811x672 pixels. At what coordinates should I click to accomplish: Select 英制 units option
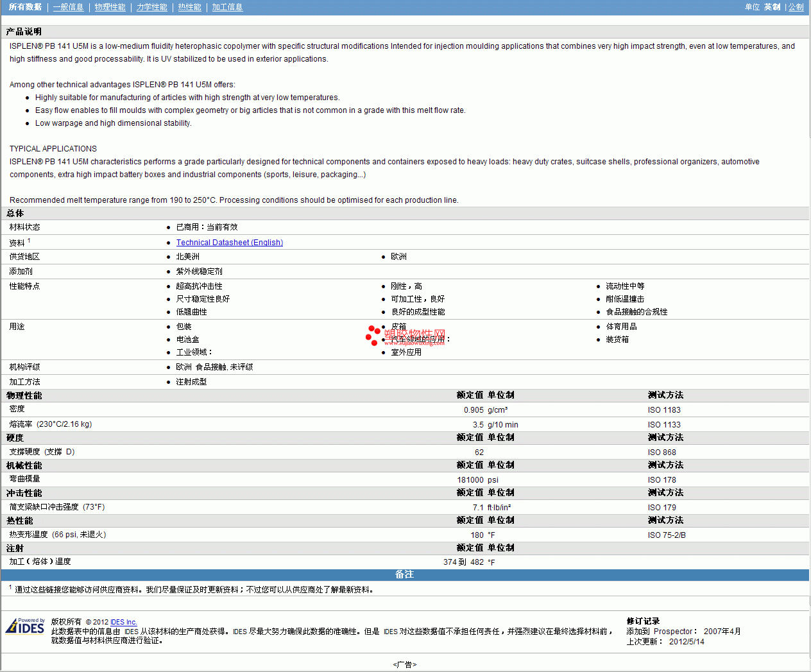(x=772, y=7)
